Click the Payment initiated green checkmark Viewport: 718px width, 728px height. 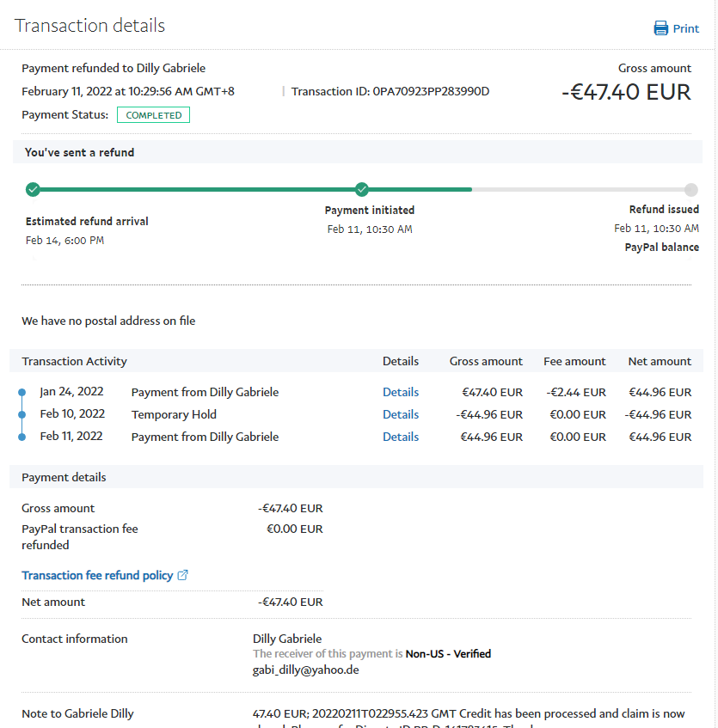tap(362, 189)
